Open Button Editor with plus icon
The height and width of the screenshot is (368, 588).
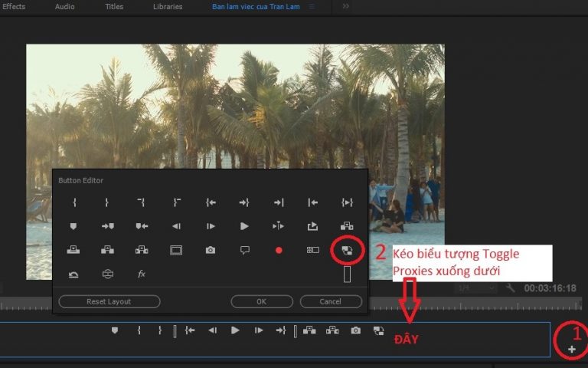571,350
